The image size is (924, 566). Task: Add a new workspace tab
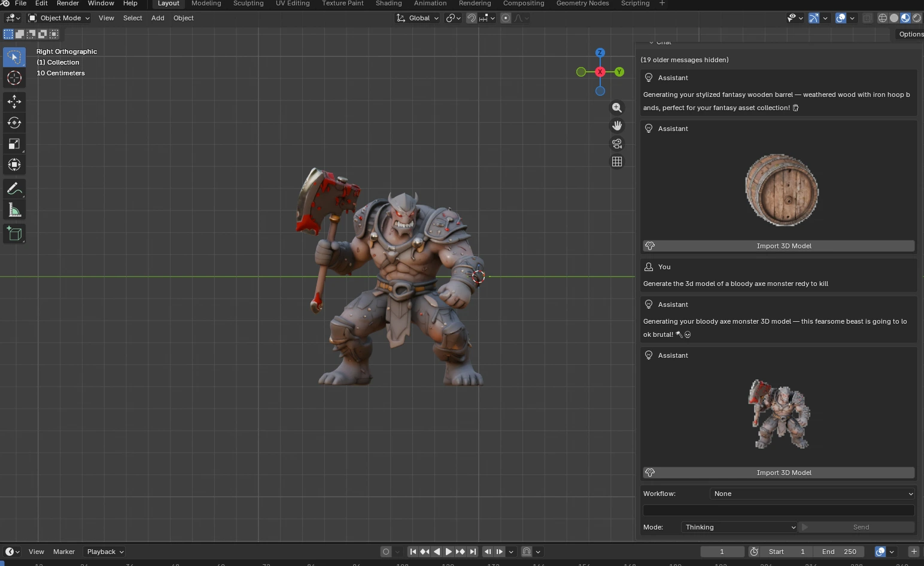pos(662,4)
